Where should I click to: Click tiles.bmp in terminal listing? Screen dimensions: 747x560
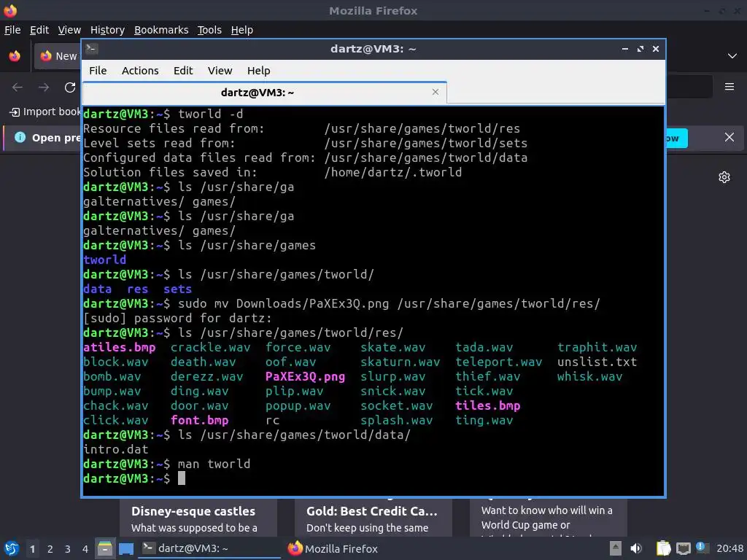pos(487,405)
